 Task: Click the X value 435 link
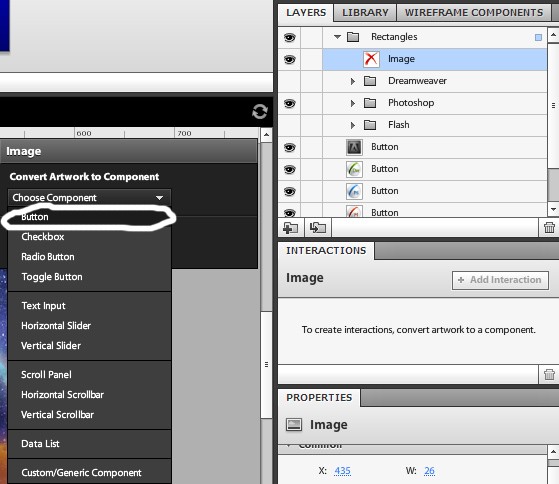point(342,471)
